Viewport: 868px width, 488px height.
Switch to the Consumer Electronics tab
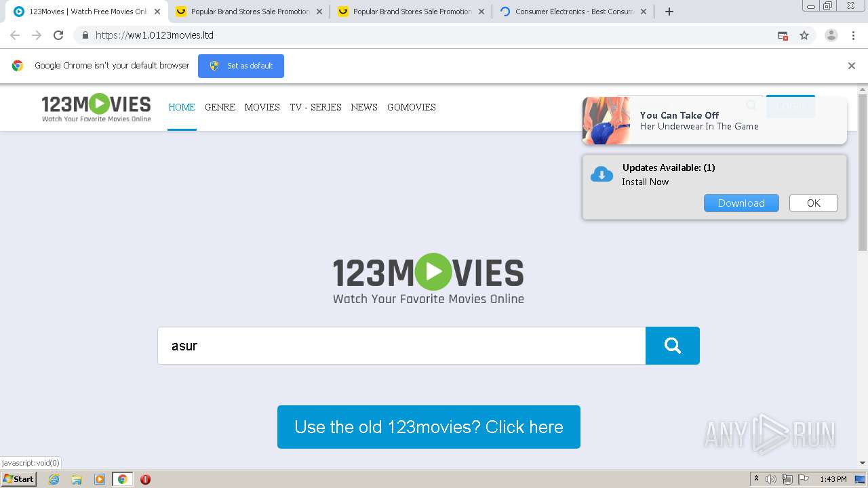[573, 12]
